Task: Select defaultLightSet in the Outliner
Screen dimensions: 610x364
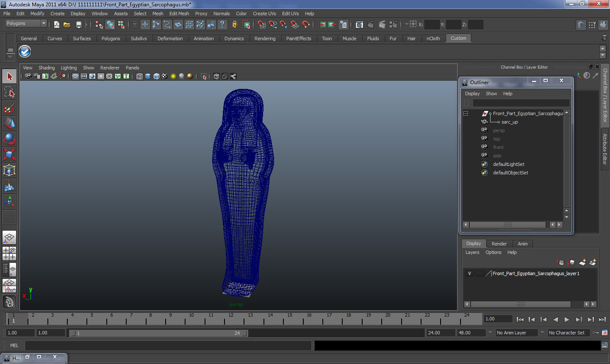Action: click(508, 164)
